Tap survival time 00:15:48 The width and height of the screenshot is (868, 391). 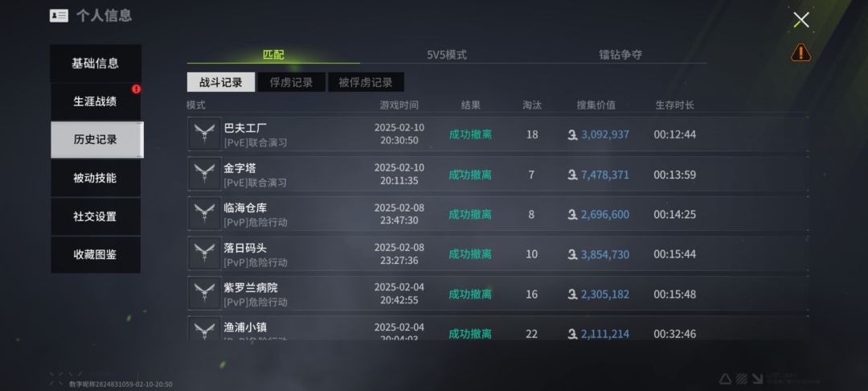(x=675, y=294)
